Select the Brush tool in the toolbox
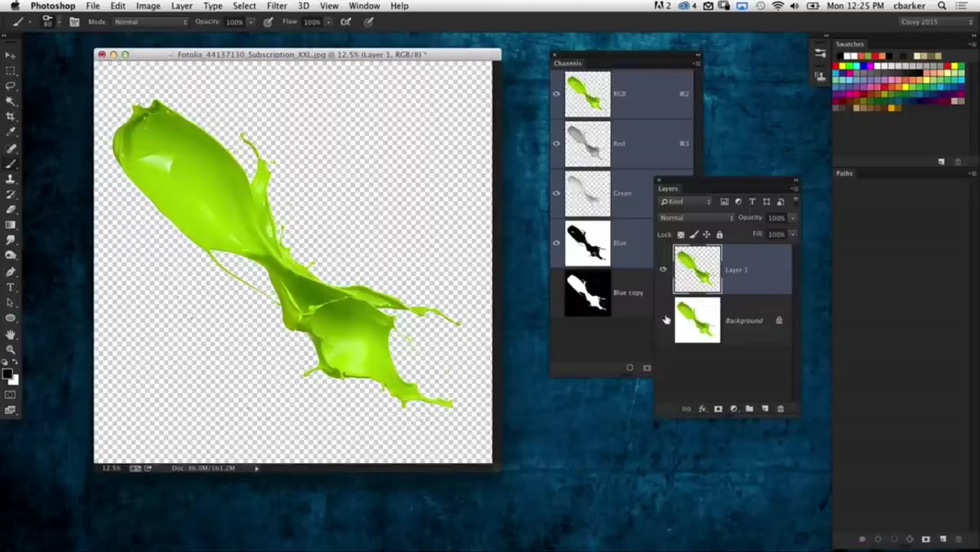980x552 pixels. tap(11, 164)
